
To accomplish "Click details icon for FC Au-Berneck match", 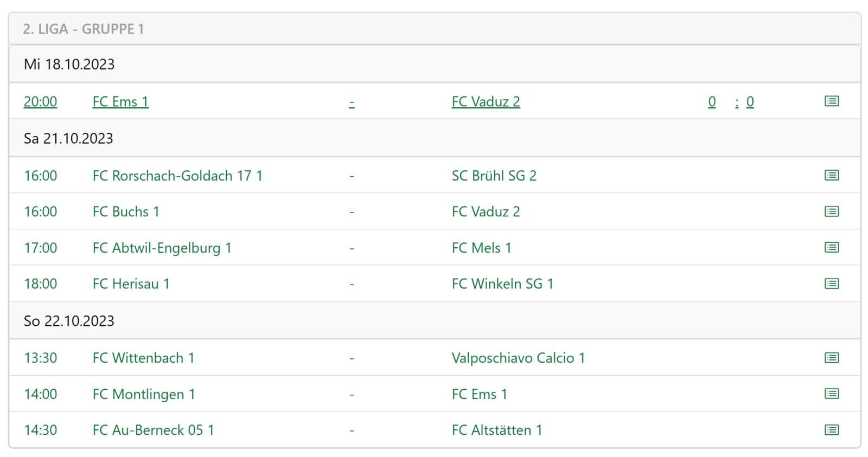I will pyautogui.click(x=831, y=430).
